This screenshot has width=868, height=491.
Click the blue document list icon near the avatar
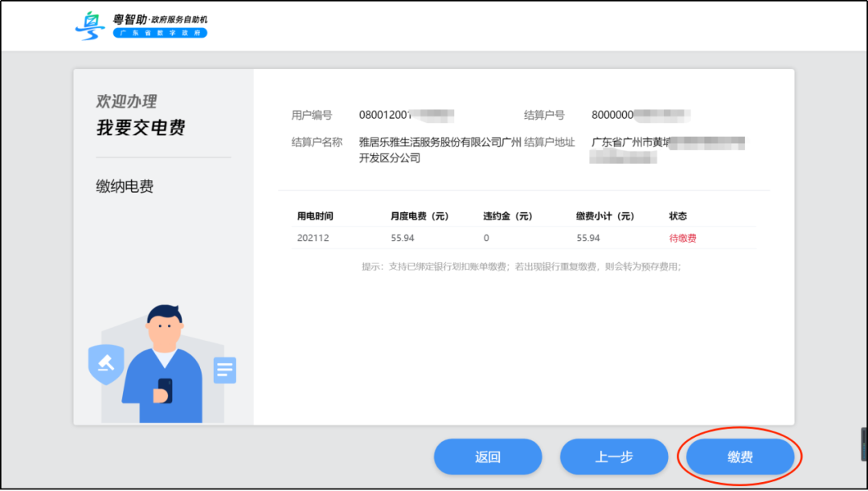224,370
